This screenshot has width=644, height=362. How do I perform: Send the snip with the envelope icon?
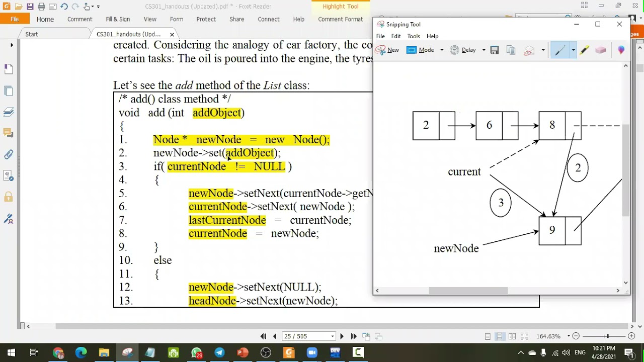529,50
